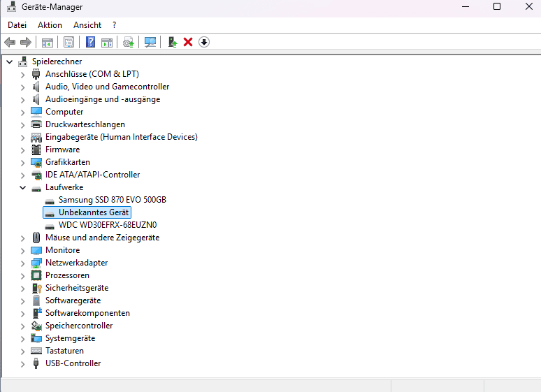Click the blue Help question mark icon

click(90, 43)
